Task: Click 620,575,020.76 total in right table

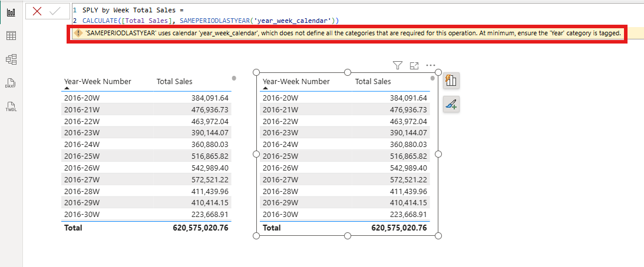Action: point(399,228)
